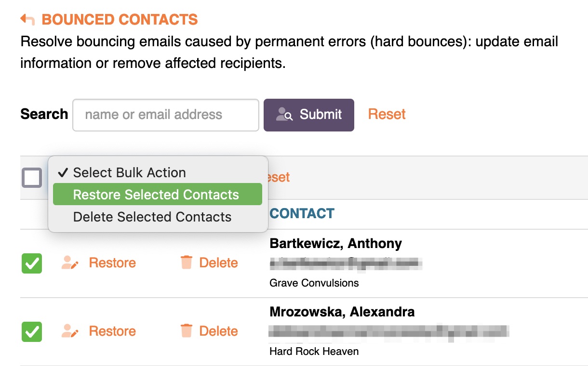This screenshot has height=366, width=588.
Task: Click trash icon for Alexandra Mrozowska
Action: point(186,331)
